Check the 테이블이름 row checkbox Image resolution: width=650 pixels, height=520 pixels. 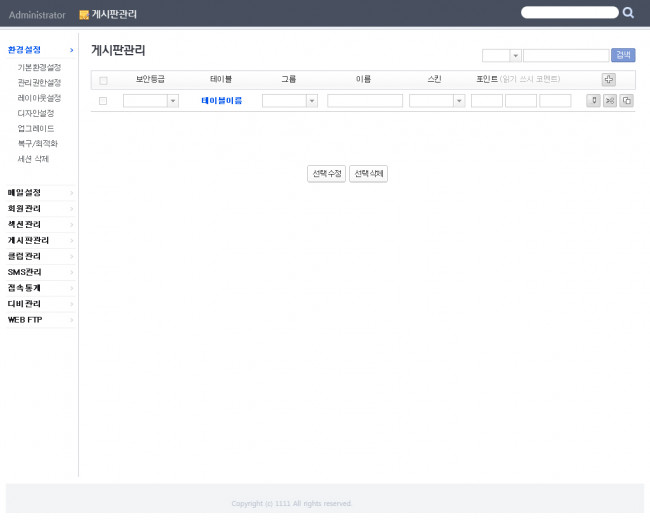[103, 101]
